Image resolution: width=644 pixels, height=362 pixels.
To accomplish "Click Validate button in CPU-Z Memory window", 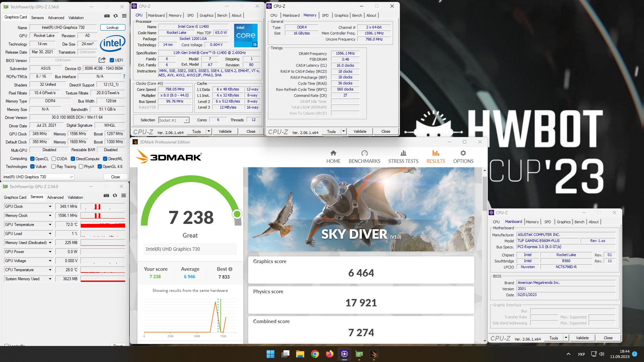I will (360, 131).
